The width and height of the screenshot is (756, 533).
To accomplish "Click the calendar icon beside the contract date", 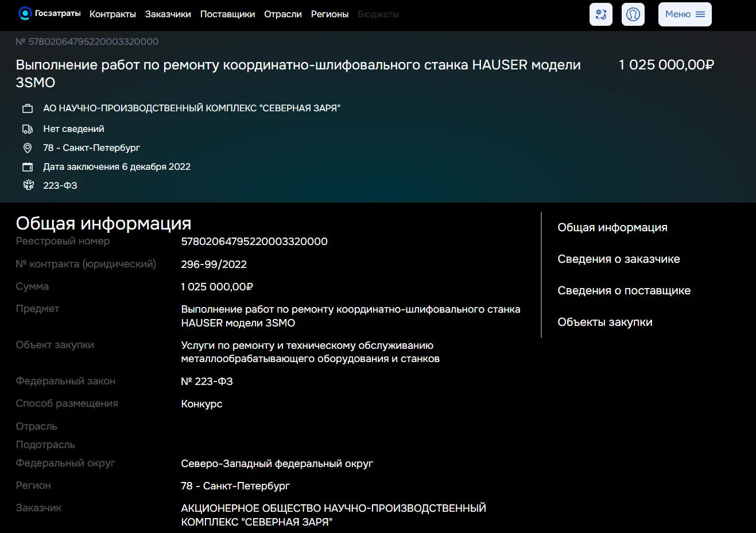I will click(x=28, y=167).
